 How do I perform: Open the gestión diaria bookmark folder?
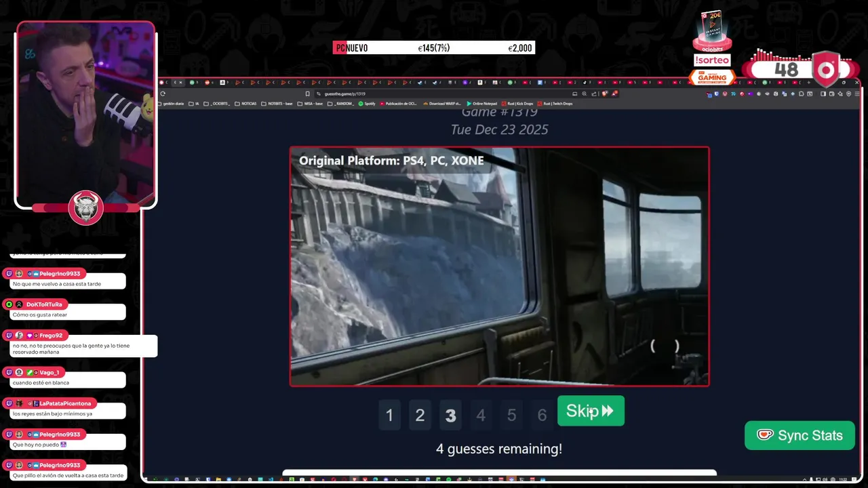171,104
